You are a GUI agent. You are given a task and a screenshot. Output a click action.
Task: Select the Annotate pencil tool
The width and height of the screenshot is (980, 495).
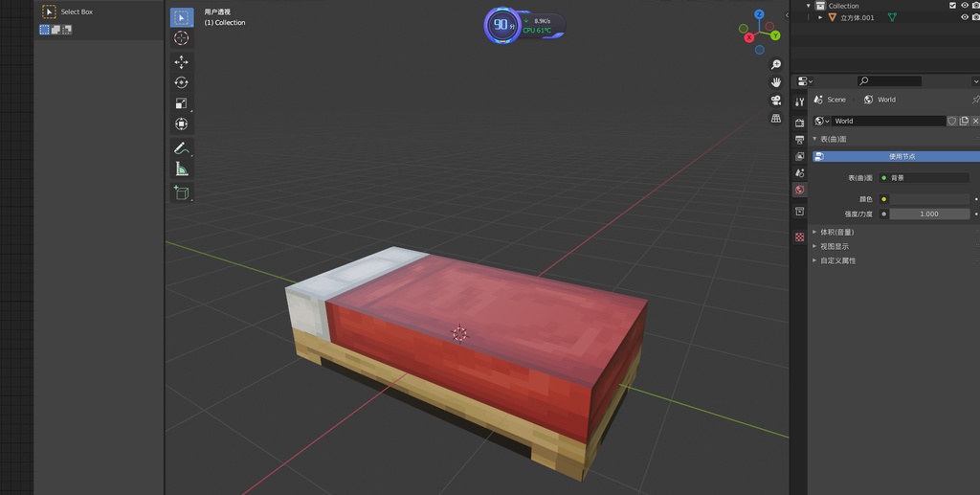point(181,148)
